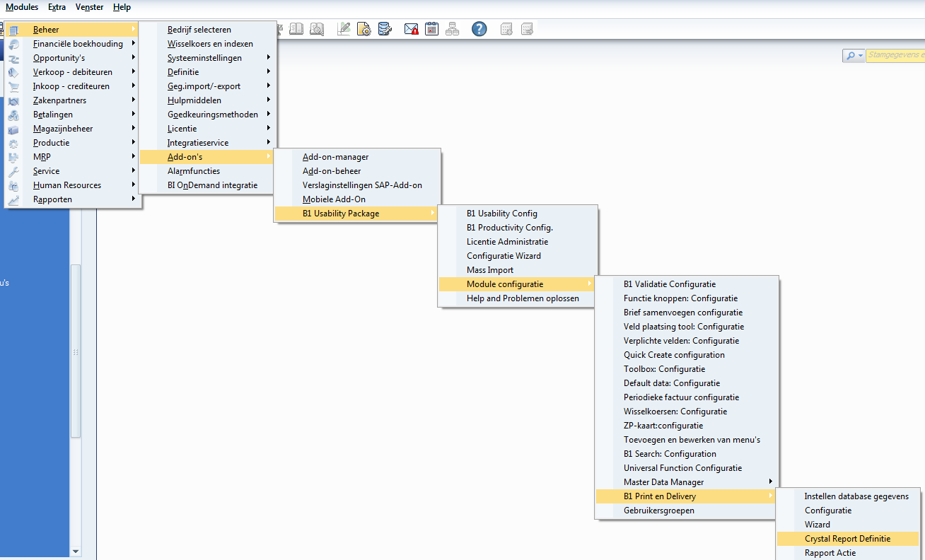Click the Financiële boekhouding module icon
Image resolution: width=925 pixels, height=560 pixels.
coord(13,44)
